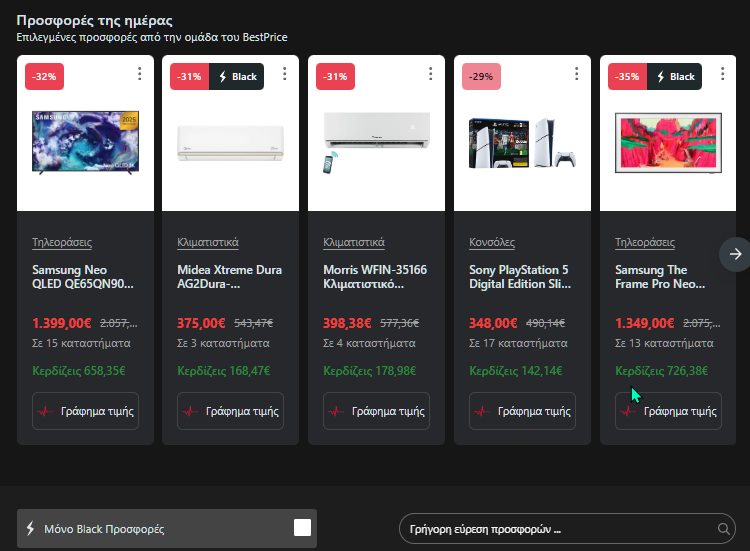Open the three-dot menu on Samsung The Frame card
Screen dimensions: 750x551
coord(722,74)
